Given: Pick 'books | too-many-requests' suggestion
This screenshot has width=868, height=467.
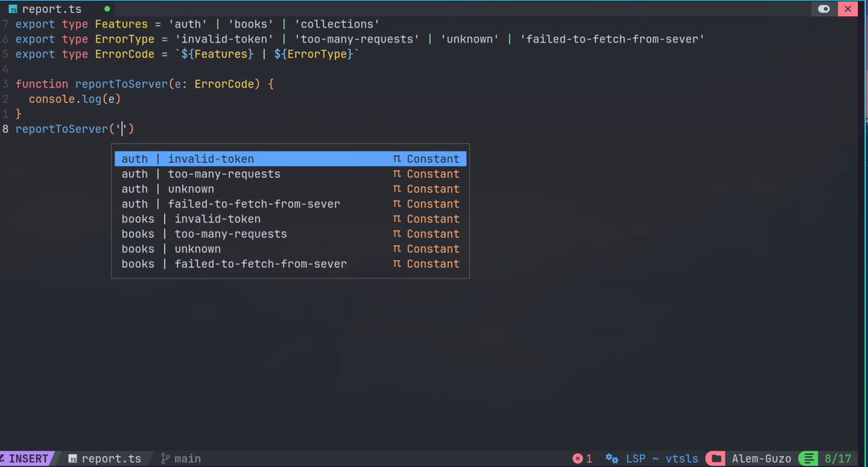Looking at the screenshot, I should (x=291, y=234).
